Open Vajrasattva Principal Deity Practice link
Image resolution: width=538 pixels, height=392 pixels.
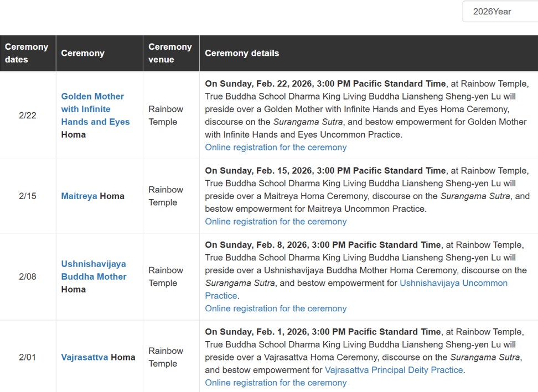click(x=394, y=370)
